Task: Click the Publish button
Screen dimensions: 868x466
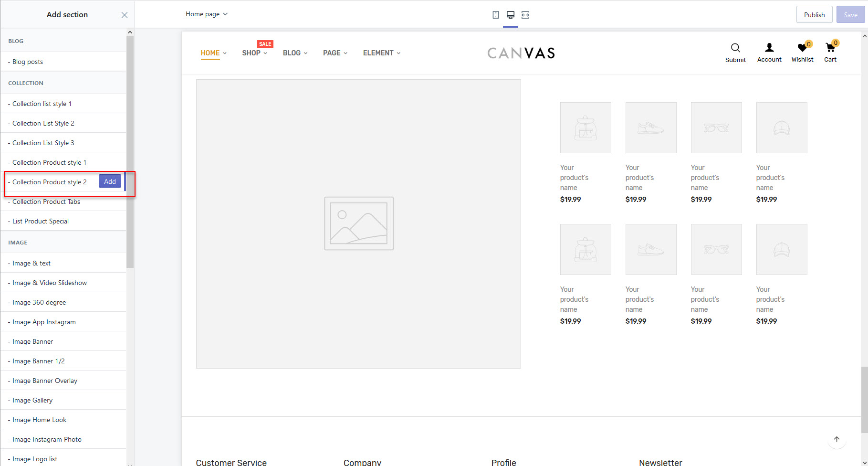Action: coord(814,15)
